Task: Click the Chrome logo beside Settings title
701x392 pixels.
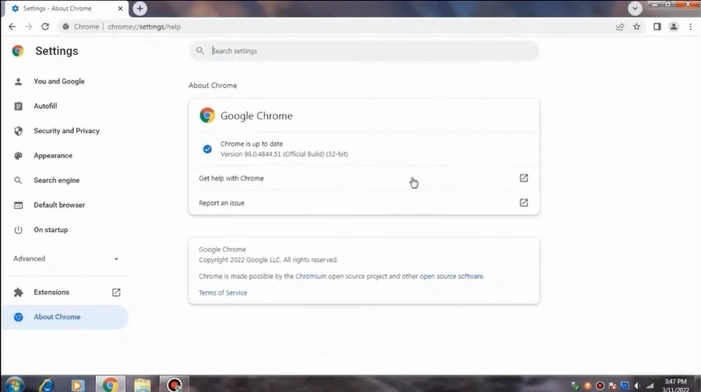Action: pyautogui.click(x=18, y=51)
